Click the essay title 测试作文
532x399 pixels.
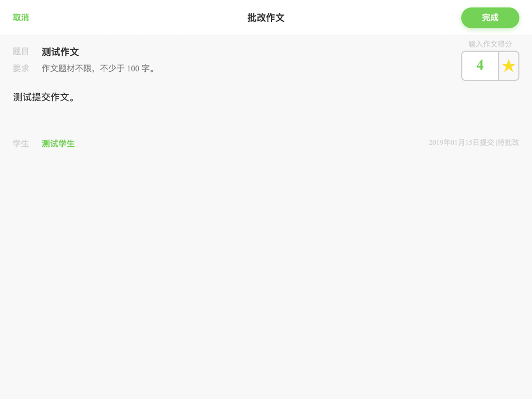(60, 52)
